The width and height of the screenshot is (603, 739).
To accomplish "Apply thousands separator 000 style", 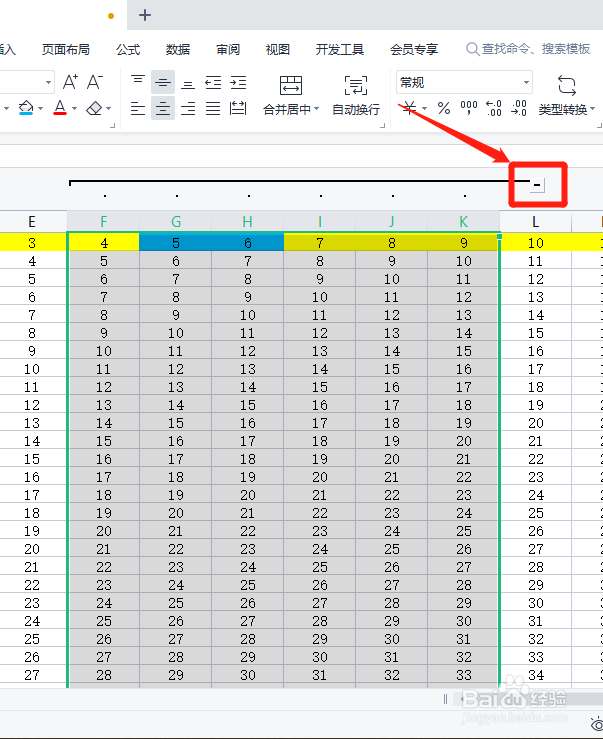I will coord(469,108).
